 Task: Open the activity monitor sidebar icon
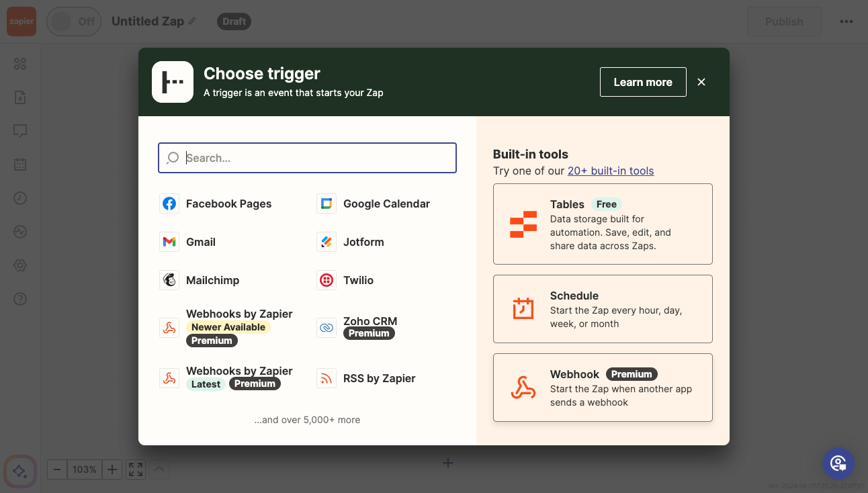(x=20, y=232)
